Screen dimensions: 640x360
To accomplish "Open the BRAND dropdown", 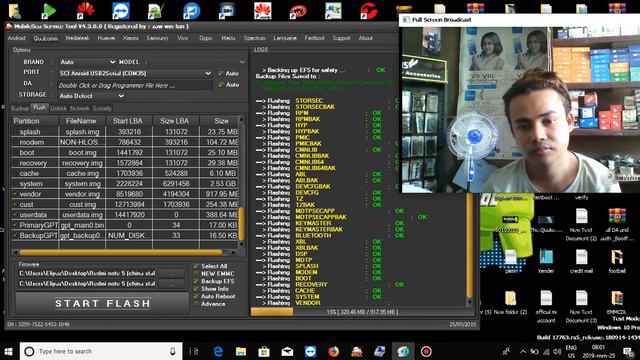I will tap(87, 62).
